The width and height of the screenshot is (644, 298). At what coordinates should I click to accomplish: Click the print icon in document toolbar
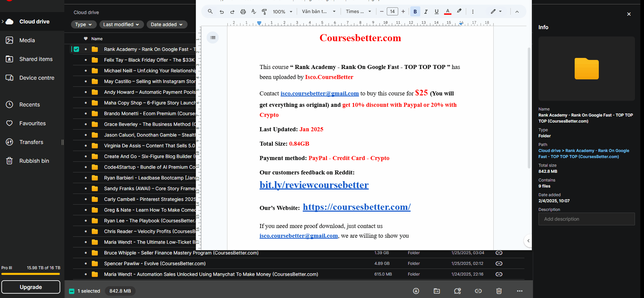[243, 12]
